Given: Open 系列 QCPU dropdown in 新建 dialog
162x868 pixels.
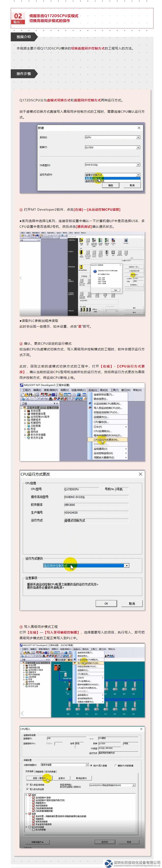Looking at the screenshot, I should [x=138, y=138].
